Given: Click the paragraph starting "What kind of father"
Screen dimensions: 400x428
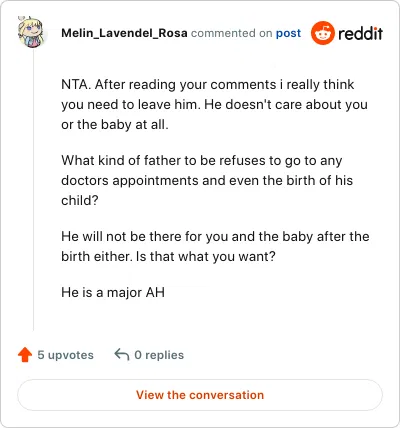Looking at the screenshot, I should pos(207,180).
